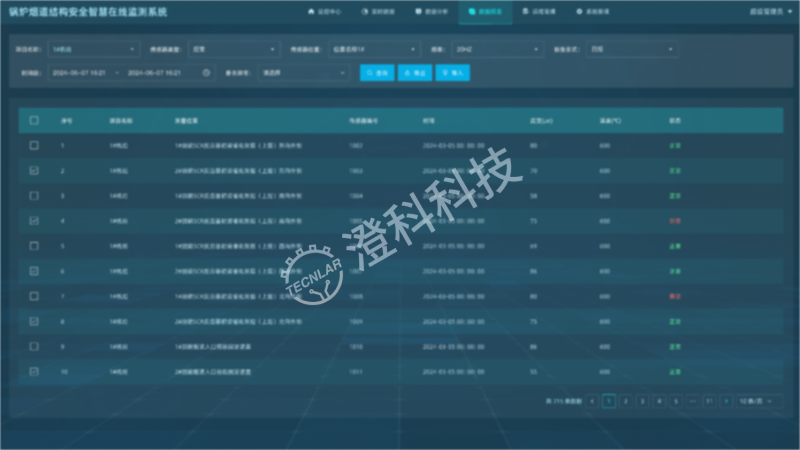Click the pagination ellipsis to jump pages
The image size is (800, 450).
click(x=692, y=400)
